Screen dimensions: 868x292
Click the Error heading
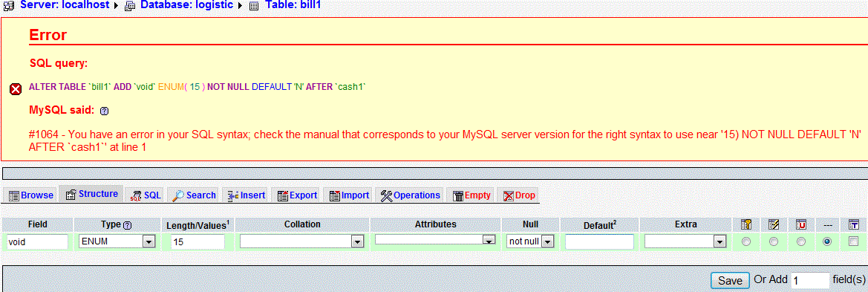point(48,36)
